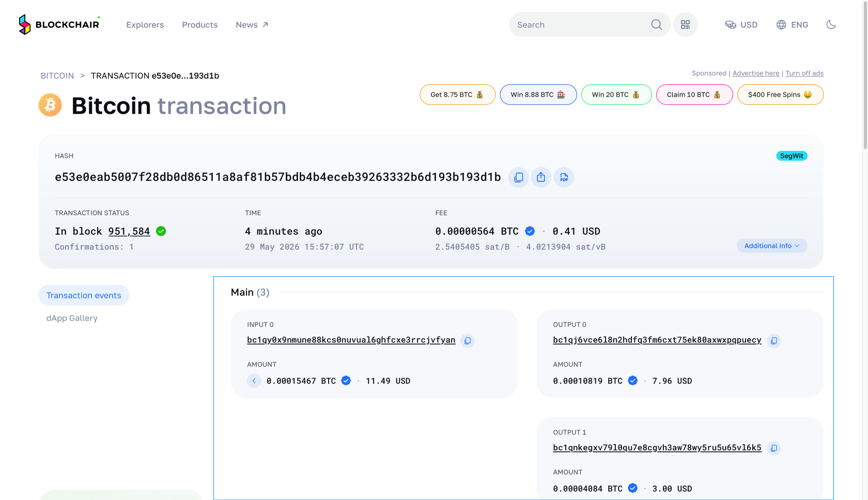Click the Advertise here link
Image resolution: width=868 pixels, height=500 pixels.
[x=756, y=73]
